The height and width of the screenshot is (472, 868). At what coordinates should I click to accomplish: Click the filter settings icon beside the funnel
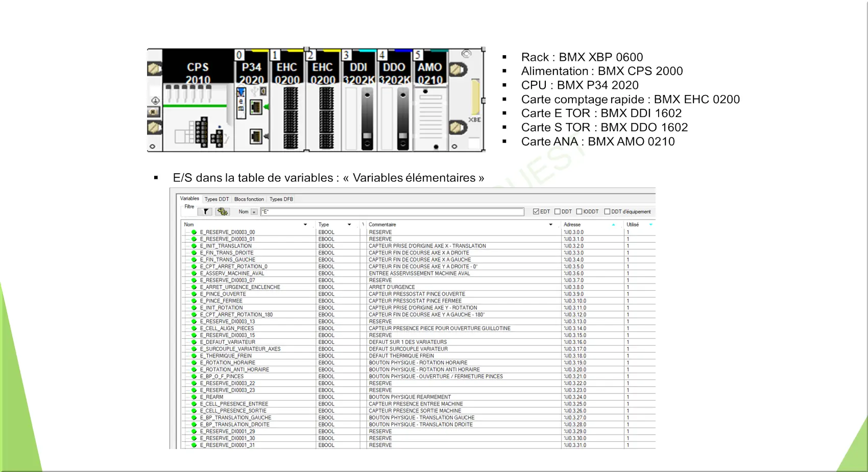coord(223,211)
